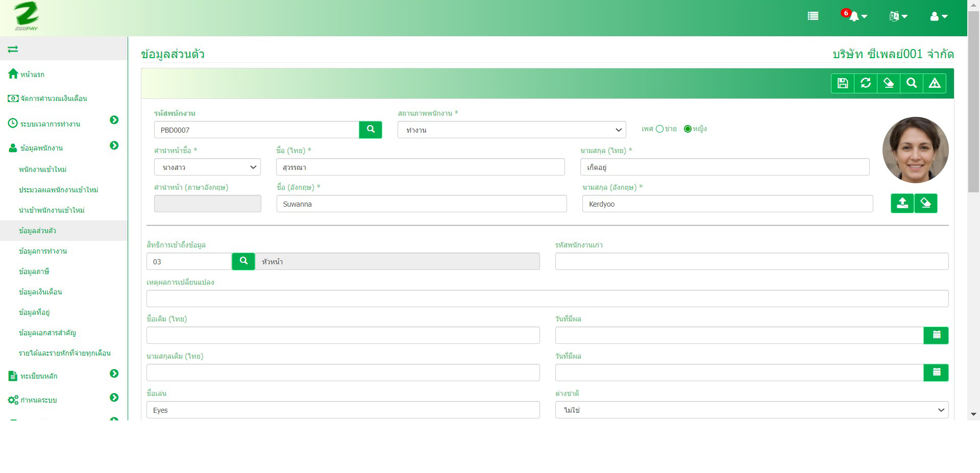Viewport: 980px width, 473px height.
Task: Click the ชื่อเดิม (ไทย) input field
Action: pos(343,335)
